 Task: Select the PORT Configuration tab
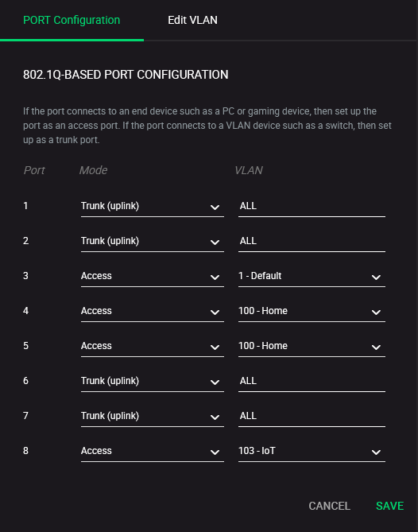72,21
